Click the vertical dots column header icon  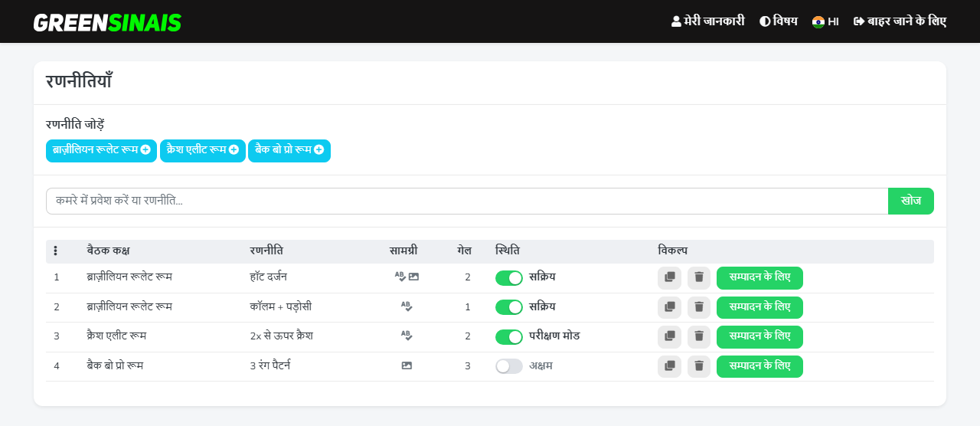coord(56,251)
